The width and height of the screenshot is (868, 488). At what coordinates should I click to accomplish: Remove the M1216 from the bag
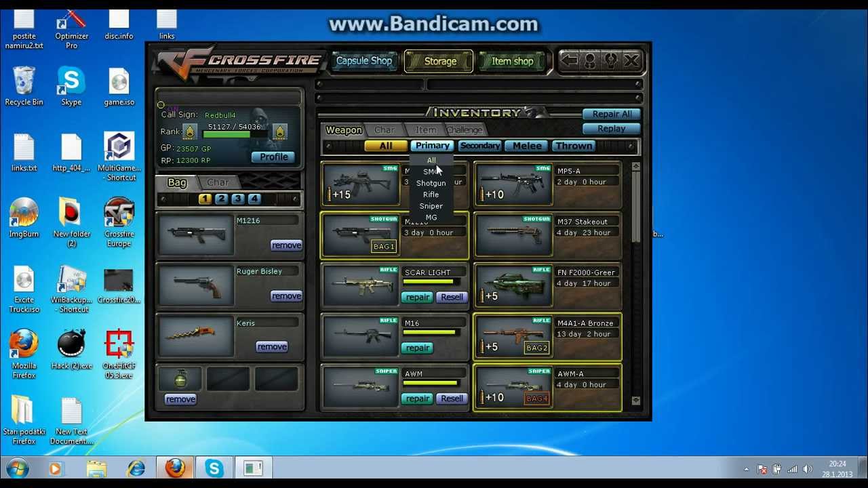[286, 245]
